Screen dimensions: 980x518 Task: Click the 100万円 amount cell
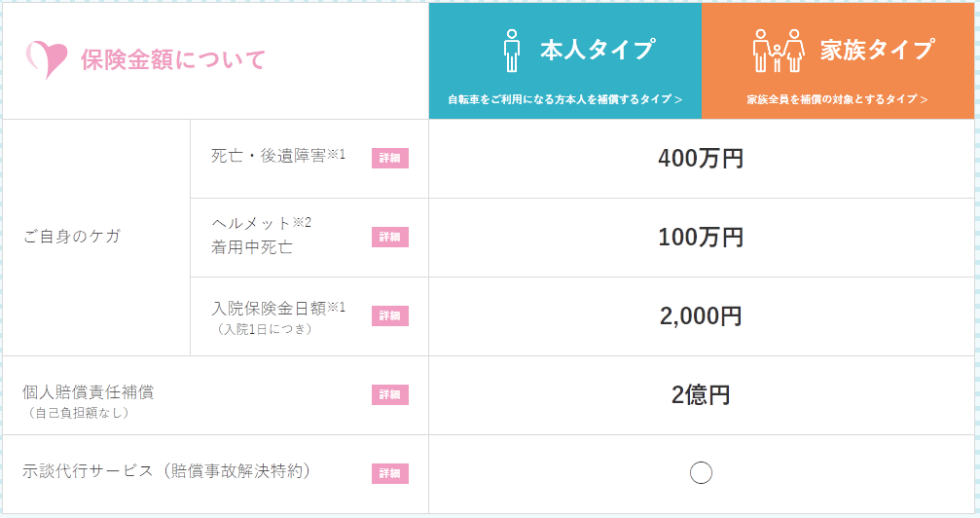pos(701,237)
